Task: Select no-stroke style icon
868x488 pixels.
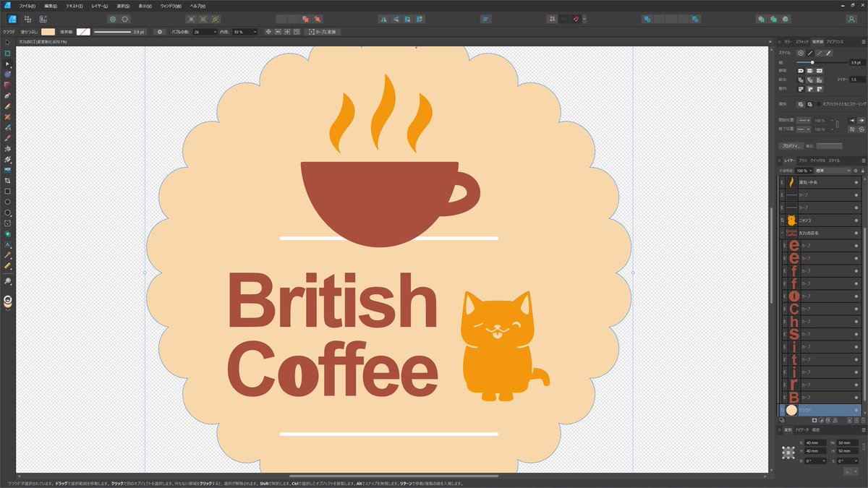Action: coord(801,53)
